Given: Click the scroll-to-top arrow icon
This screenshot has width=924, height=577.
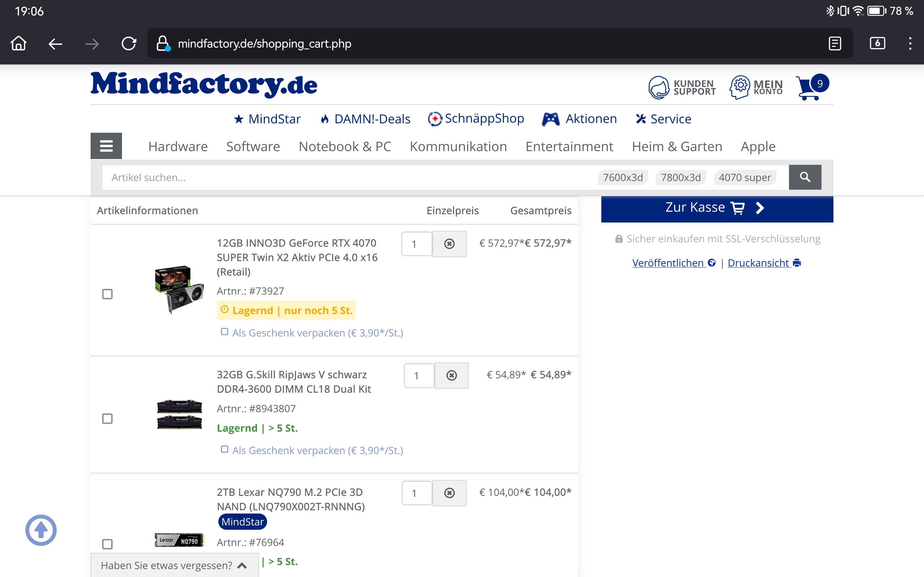Looking at the screenshot, I should (x=41, y=530).
